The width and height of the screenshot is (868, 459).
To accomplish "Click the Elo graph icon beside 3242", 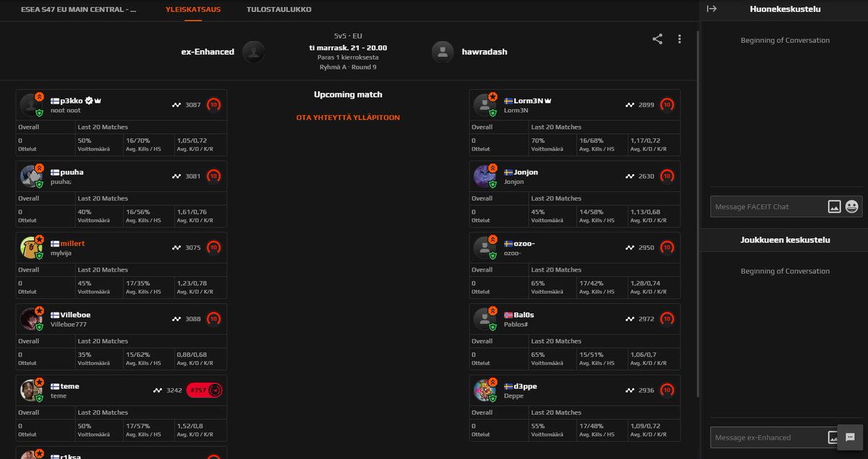I will pos(157,390).
